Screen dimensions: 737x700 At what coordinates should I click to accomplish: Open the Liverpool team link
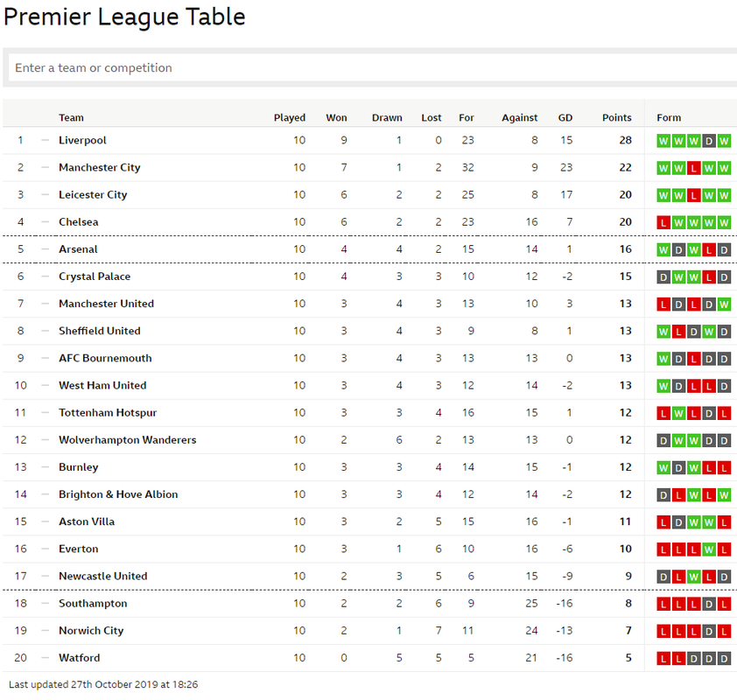tap(82, 141)
